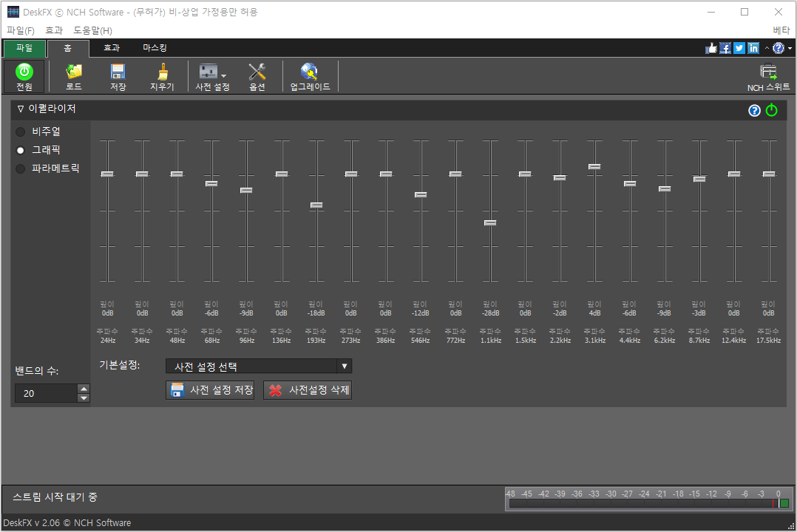The width and height of the screenshot is (797, 532).
Task: Click the 사전 설정 저장 button
Action: click(x=210, y=390)
